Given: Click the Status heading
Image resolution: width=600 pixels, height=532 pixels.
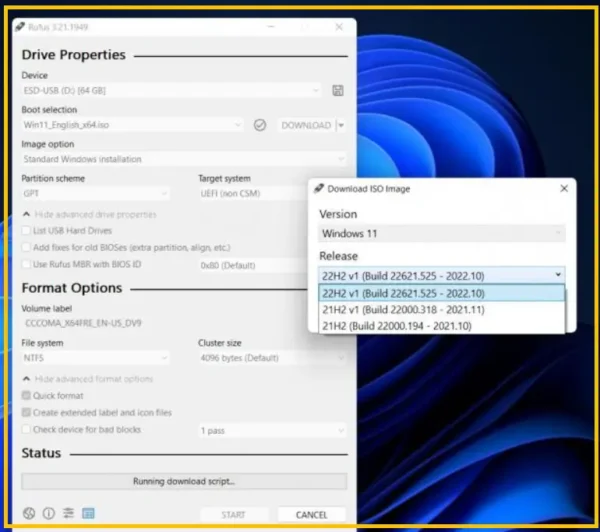Looking at the screenshot, I should tap(41, 453).
